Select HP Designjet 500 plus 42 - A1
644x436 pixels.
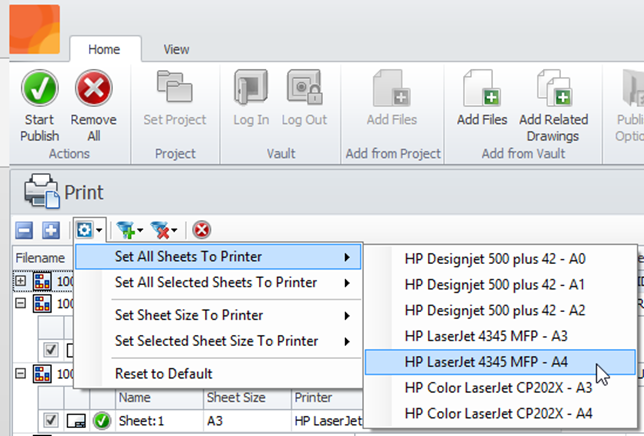point(500,285)
